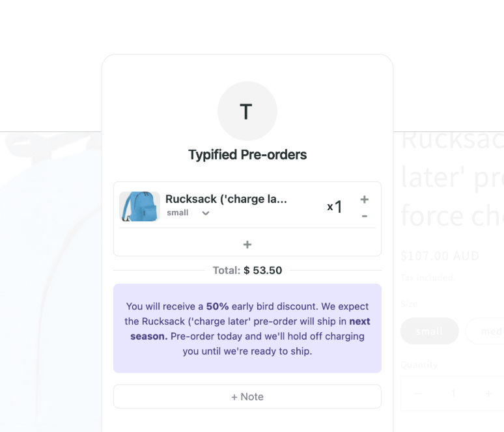Viewport: 504px width, 432px height.
Task: Click the x1 quantity indicator
Action: click(335, 207)
